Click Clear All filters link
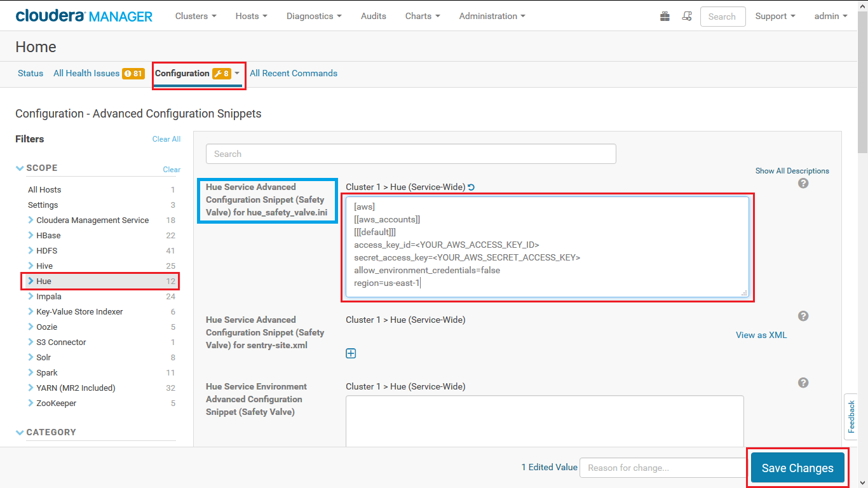 pos(166,139)
